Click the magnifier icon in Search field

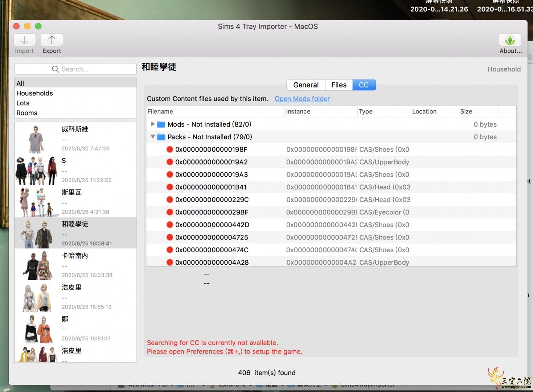coord(56,69)
